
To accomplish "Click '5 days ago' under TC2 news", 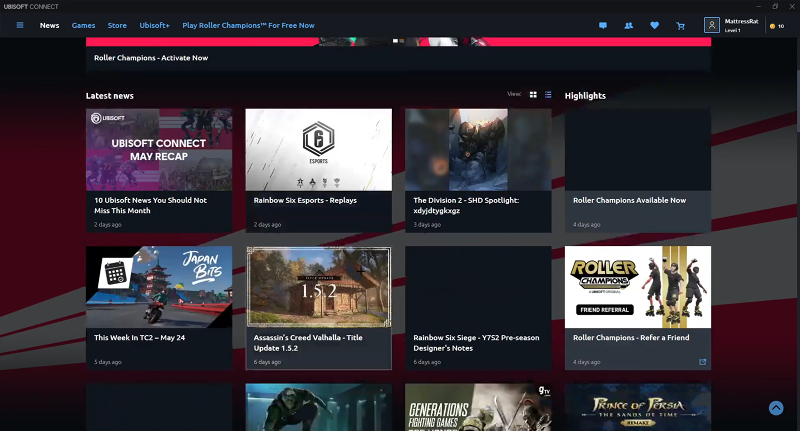I will [108, 362].
